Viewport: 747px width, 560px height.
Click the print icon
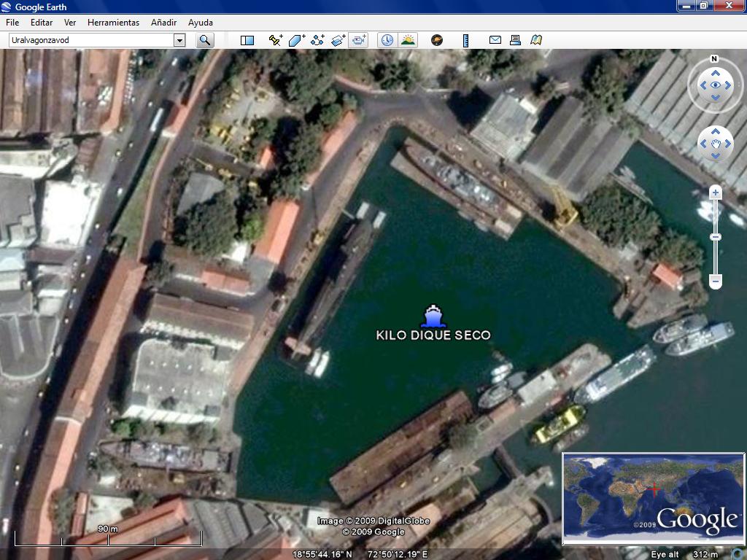point(515,40)
